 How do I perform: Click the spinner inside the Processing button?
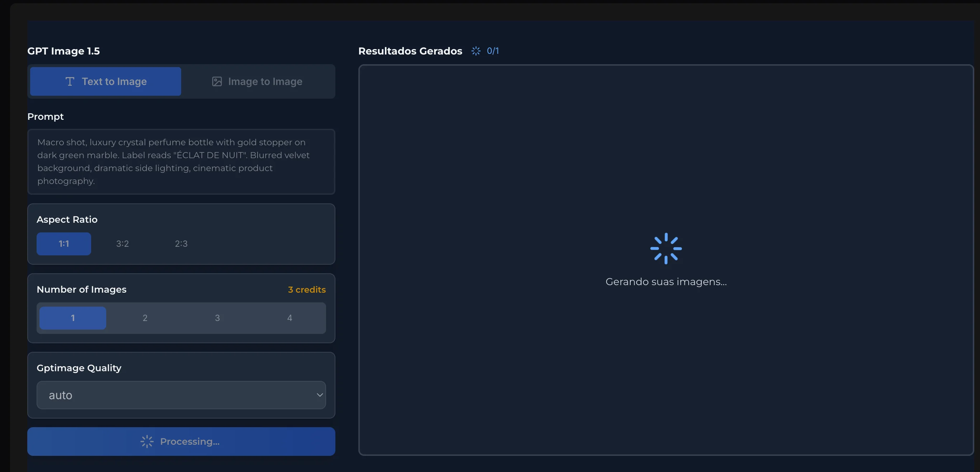point(147,441)
